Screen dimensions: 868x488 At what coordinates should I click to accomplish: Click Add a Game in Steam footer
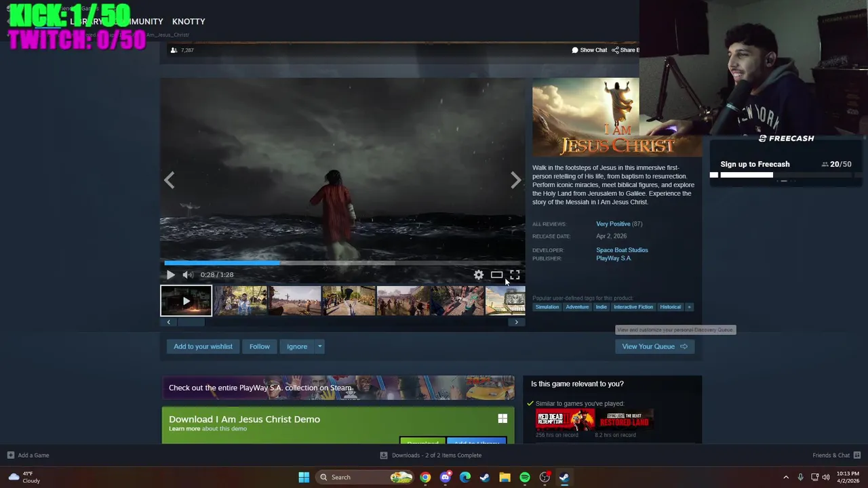28,455
